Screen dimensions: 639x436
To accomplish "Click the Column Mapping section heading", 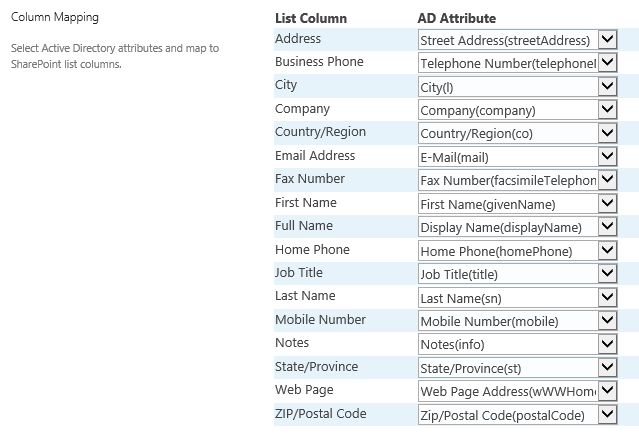I will [55, 17].
